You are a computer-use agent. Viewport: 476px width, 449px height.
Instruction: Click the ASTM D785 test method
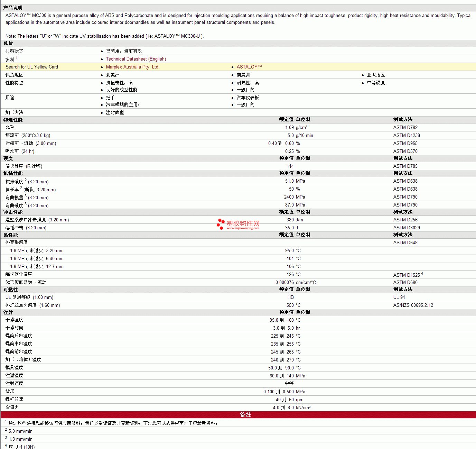(x=405, y=166)
